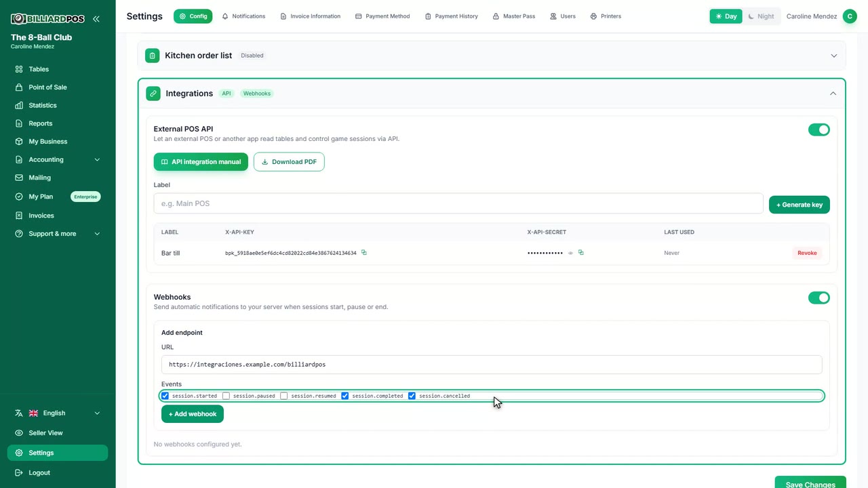Viewport: 868px width, 488px height.
Task: Check the session.resumed event
Action: click(284, 396)
